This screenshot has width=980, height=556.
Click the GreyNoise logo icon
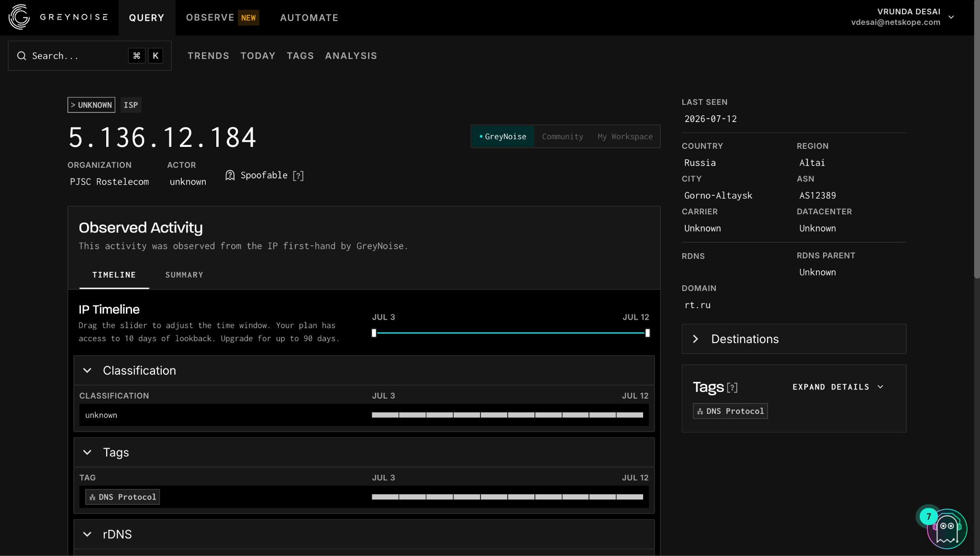pyautogui.click(x=19, y=17)
